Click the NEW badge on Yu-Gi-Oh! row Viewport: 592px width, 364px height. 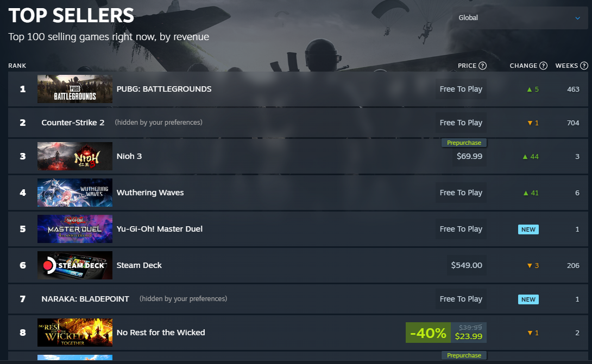[x=528, y=229]
